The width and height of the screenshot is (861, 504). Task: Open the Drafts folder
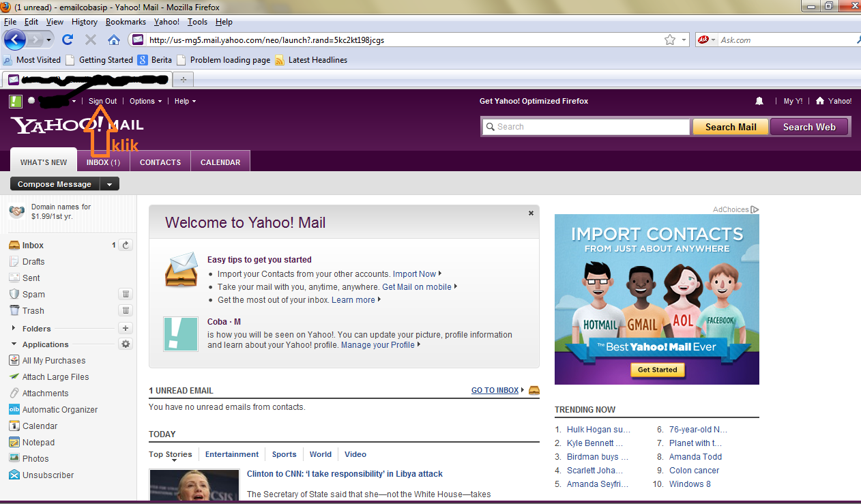33,261
